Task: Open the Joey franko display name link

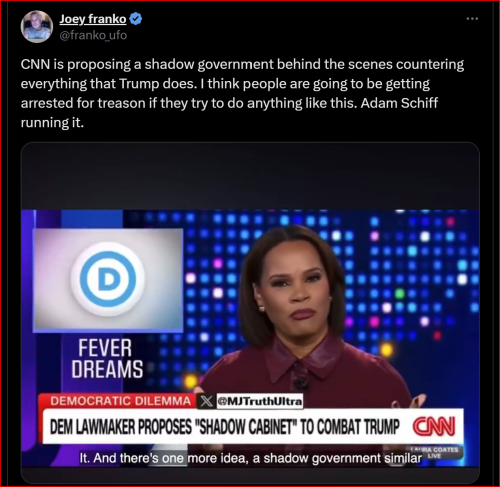Action: coord(93,19)
